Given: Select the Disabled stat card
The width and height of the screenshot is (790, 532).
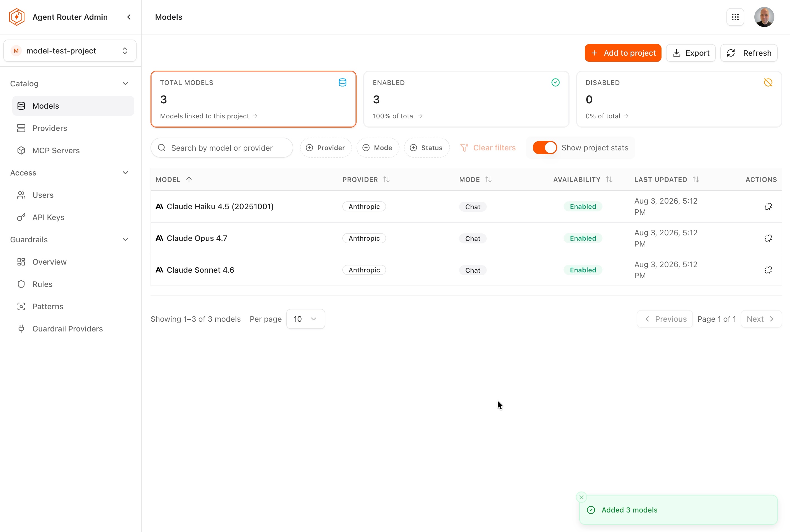Looking at the screenshot, I should (x=679, y=99).
